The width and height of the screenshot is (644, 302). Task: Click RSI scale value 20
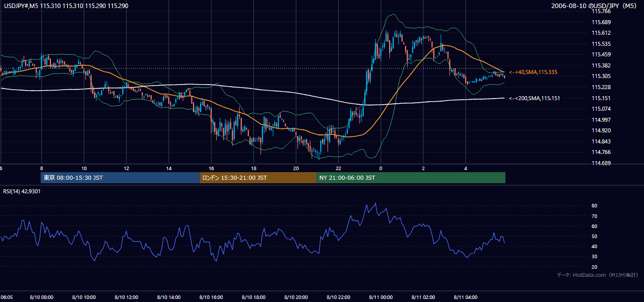(595, 267)
